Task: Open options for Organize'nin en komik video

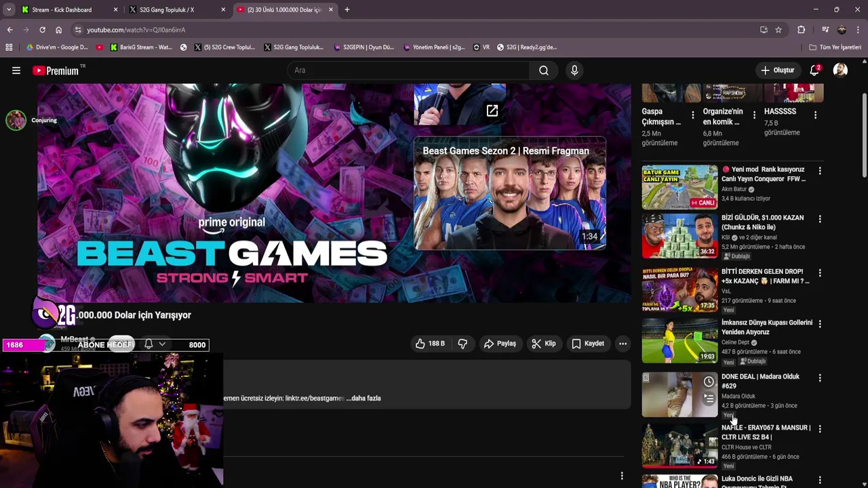Action: tap(754, 115)
